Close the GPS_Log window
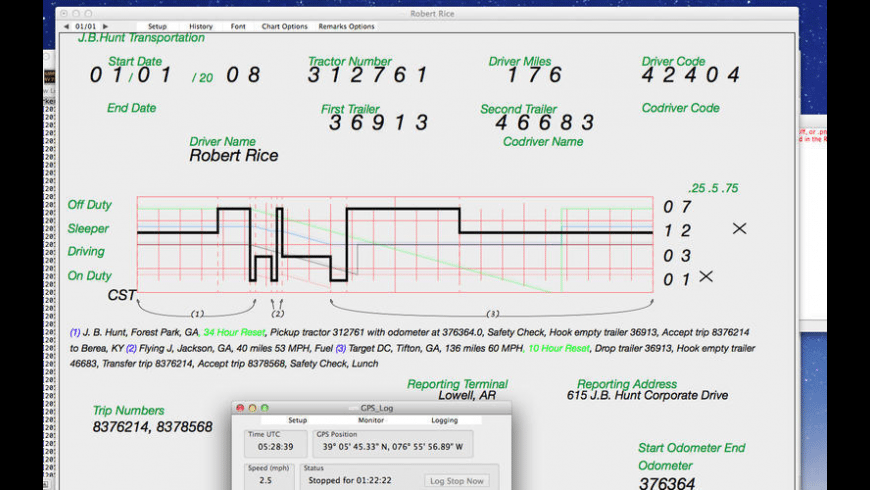 240,408
